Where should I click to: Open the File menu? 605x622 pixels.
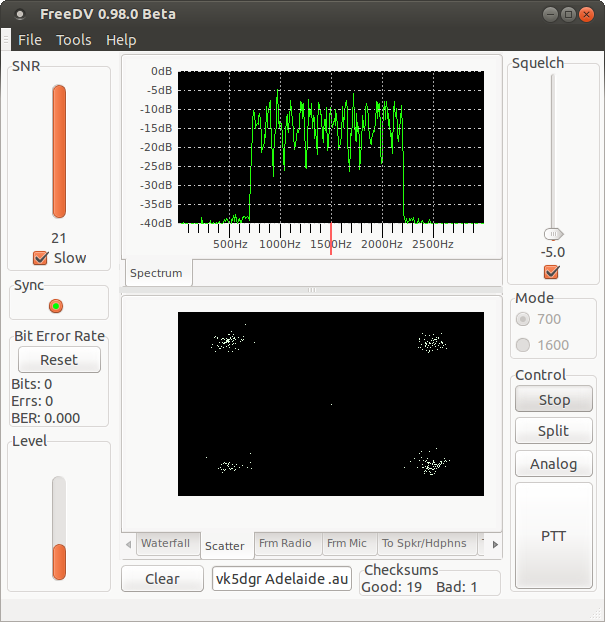click(x=30, y=40)
